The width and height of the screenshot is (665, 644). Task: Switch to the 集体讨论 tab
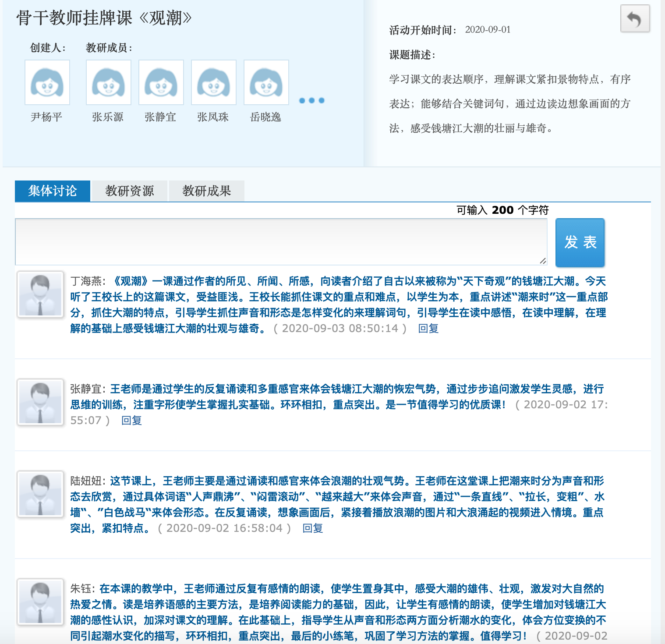tap(53, 191)
